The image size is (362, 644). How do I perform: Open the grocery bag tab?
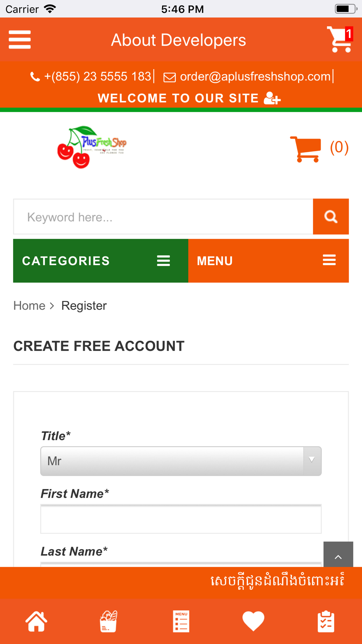coord(109,621)
